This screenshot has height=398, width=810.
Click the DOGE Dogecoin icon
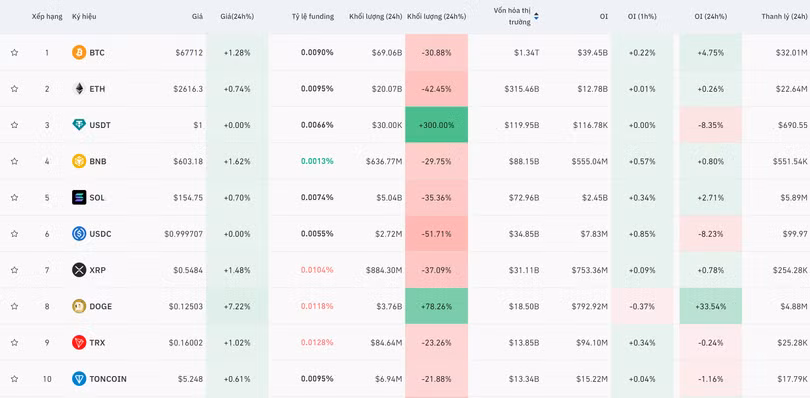click(79, 306)
